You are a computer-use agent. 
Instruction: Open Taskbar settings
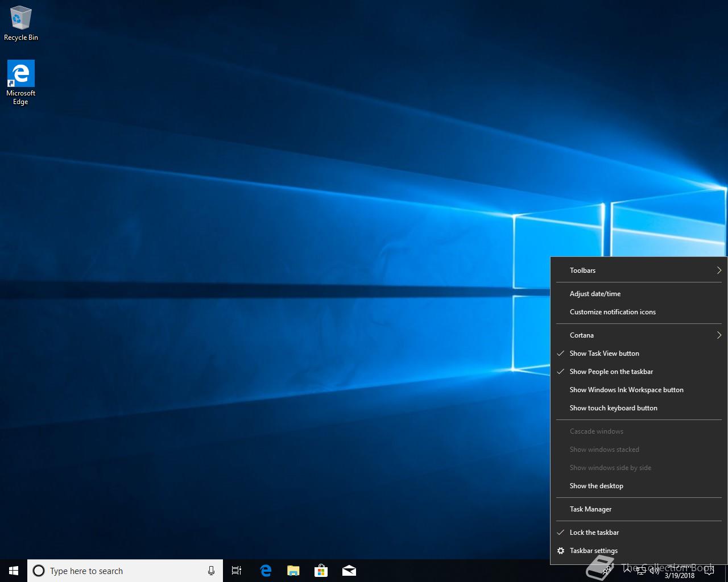593,551
